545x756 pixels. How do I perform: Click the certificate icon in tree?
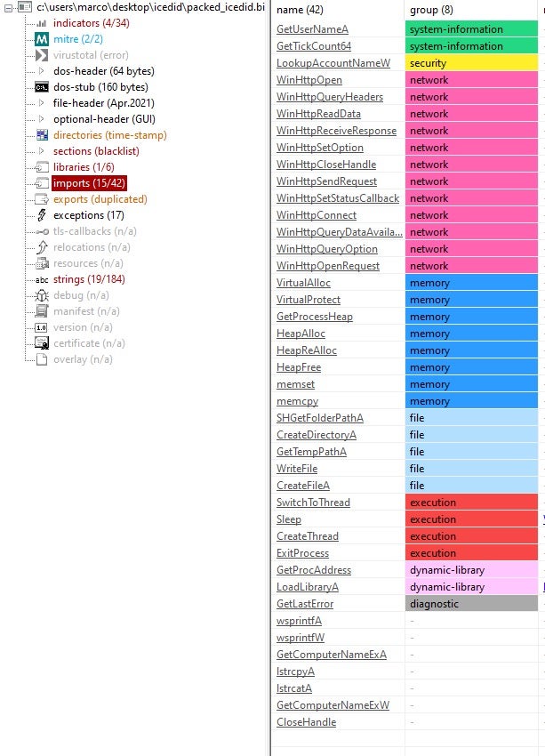point(41,343)
